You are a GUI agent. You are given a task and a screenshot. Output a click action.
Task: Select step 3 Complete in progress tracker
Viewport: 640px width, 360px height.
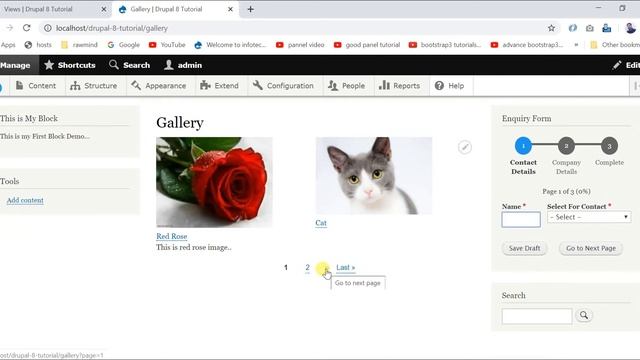coord(609,146)
